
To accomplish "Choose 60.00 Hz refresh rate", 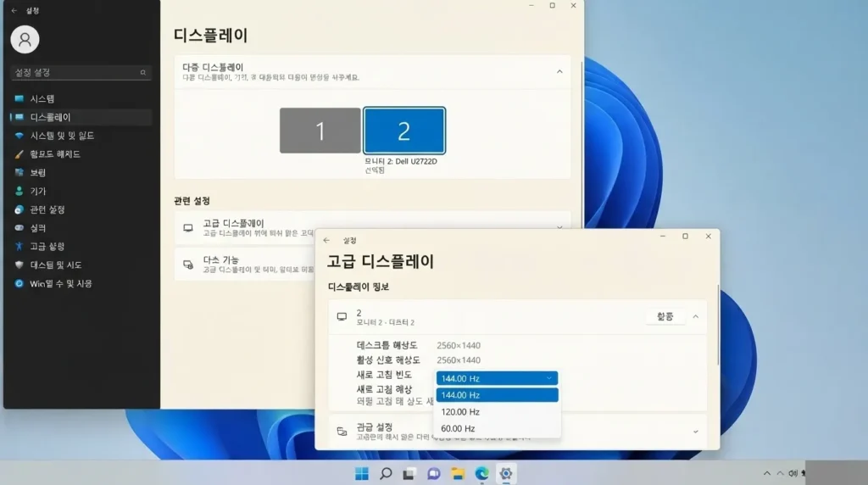I will click(497, 428).
